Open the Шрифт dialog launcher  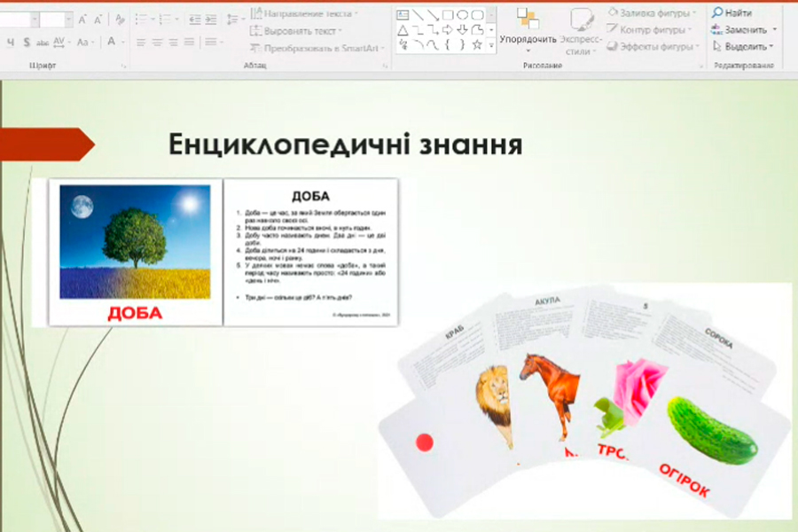pos(123,66)
